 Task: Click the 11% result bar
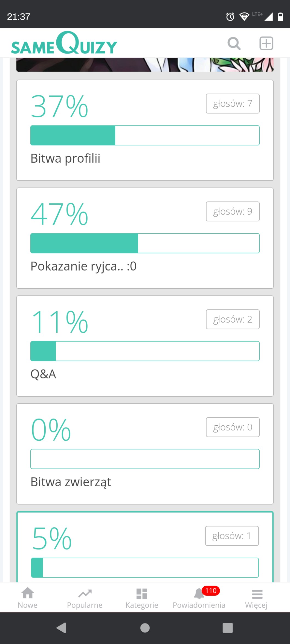click(x=145, y=351)
